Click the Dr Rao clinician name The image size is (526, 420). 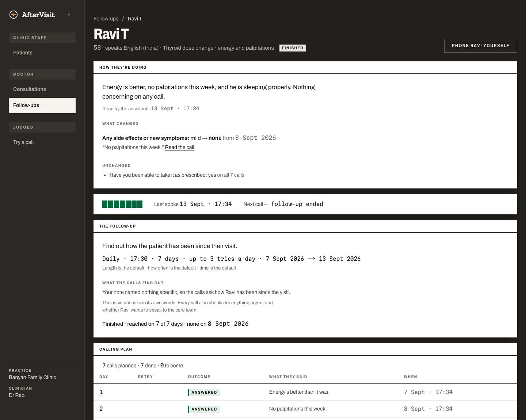[x=17, y=395]
